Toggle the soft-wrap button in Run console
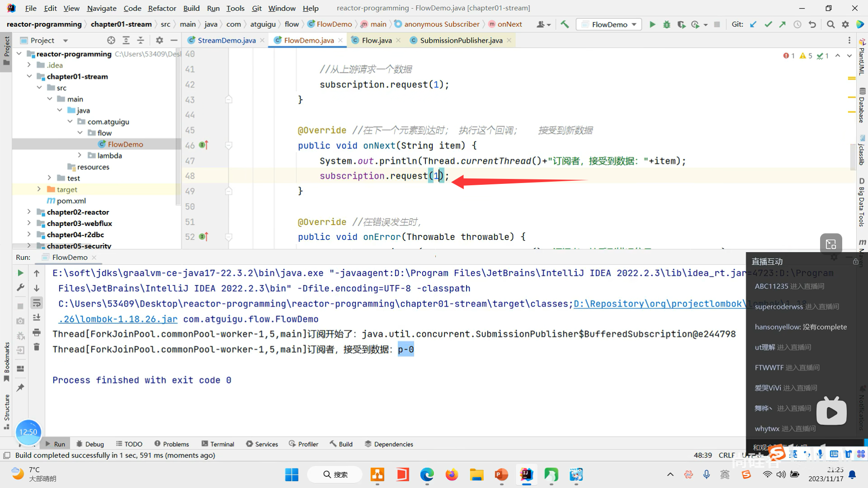 click(37, 303)
